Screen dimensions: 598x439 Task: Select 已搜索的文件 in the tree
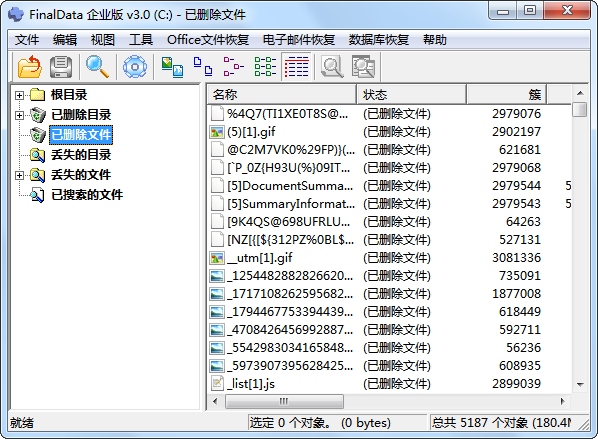click(x=87, y=195)
